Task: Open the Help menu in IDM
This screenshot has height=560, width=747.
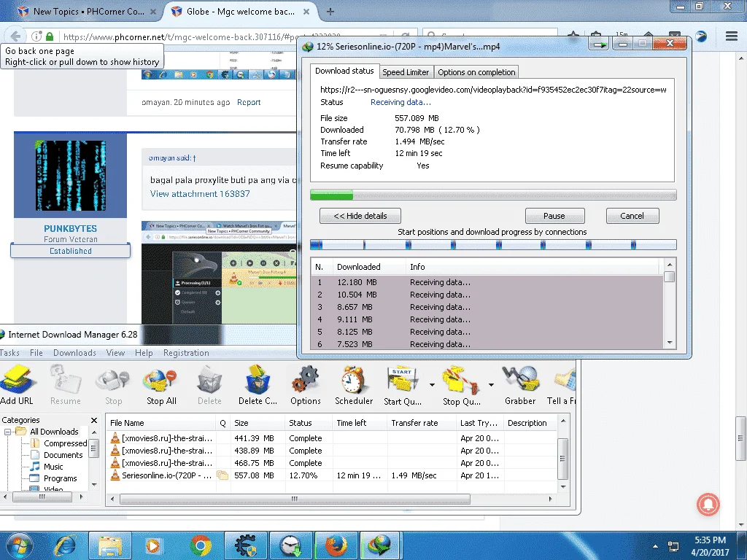Action: pyautogui.click(x=144, y=353)
